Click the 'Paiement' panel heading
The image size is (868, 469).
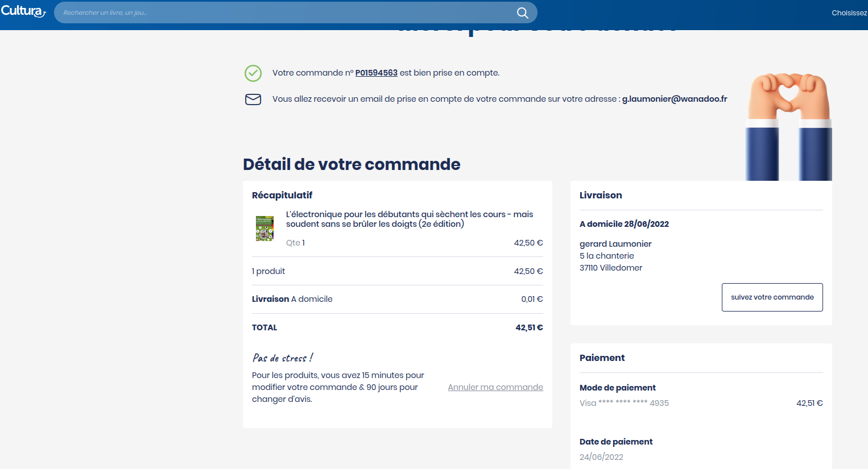(x=602, y=358)
